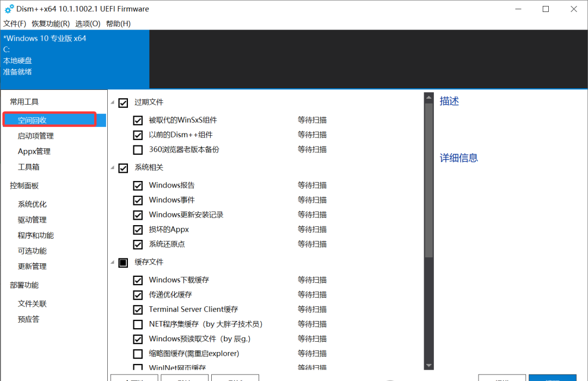The height and width of the screenshot is (381, 588).
Task: Toggle the 系统还原点 checkbox
Action: click(138, 244)
